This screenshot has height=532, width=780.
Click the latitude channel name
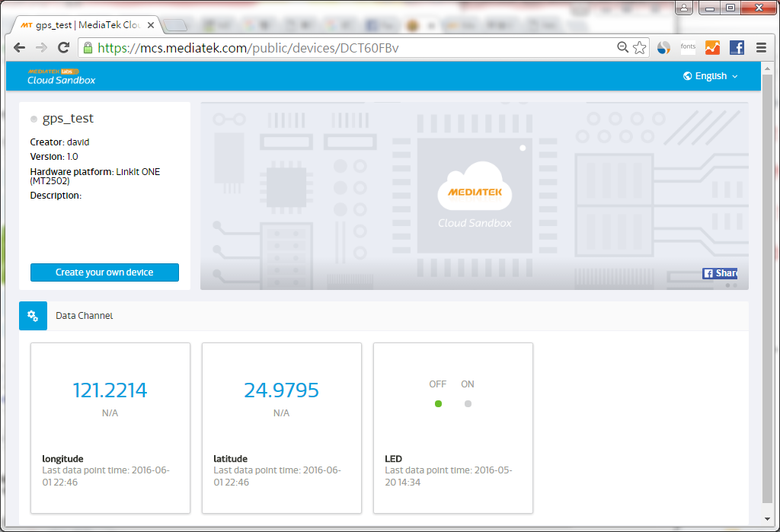click(230, 459)
